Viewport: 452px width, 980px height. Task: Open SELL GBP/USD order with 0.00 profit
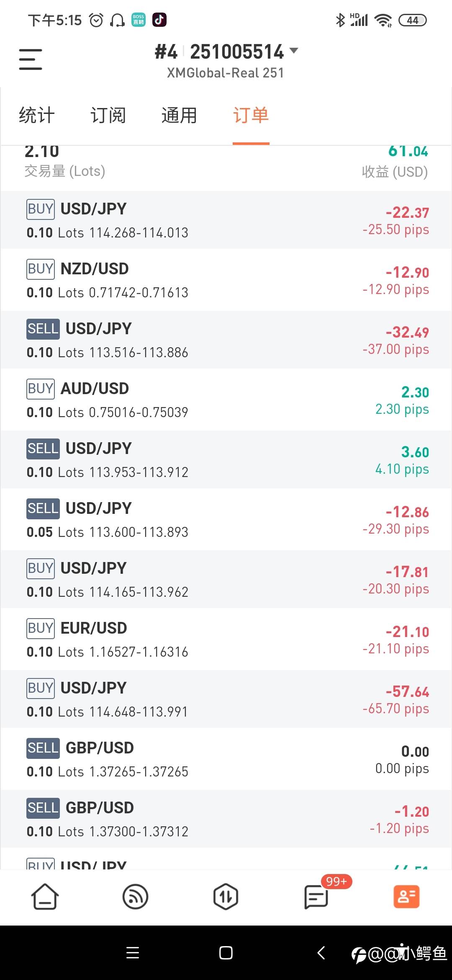pyautogui.click(x=226, y=759)
